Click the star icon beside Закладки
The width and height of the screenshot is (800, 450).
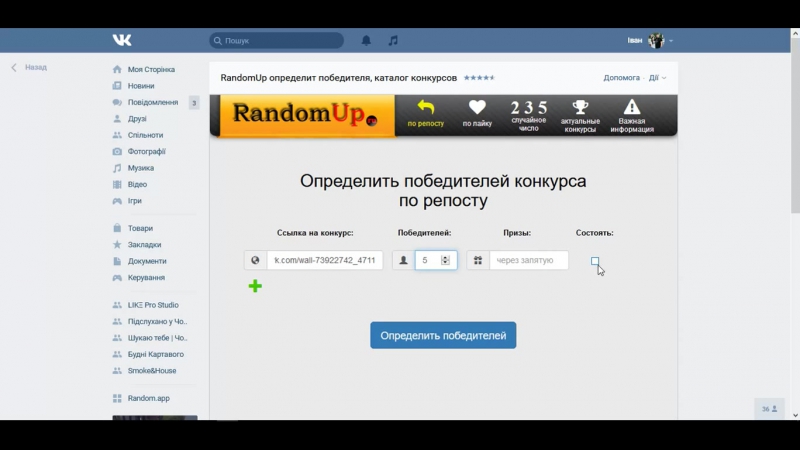(x=117, y=244)
